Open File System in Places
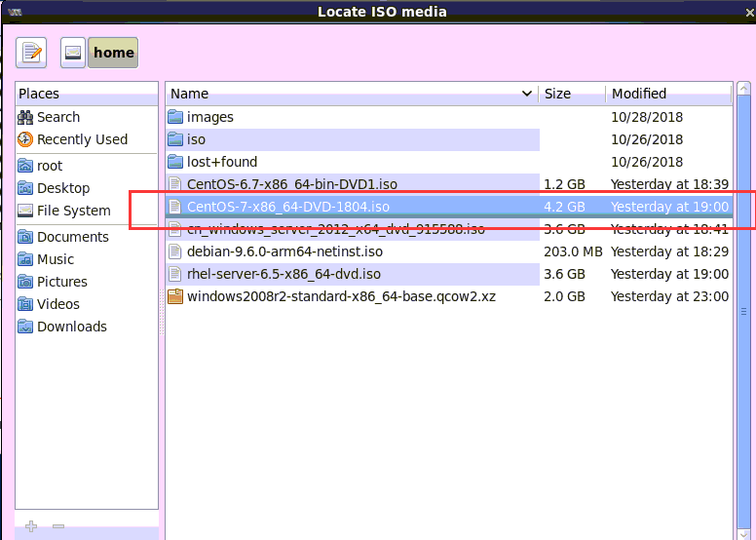Viewport: 756px width, 540px height. click(x=74, y=211)
